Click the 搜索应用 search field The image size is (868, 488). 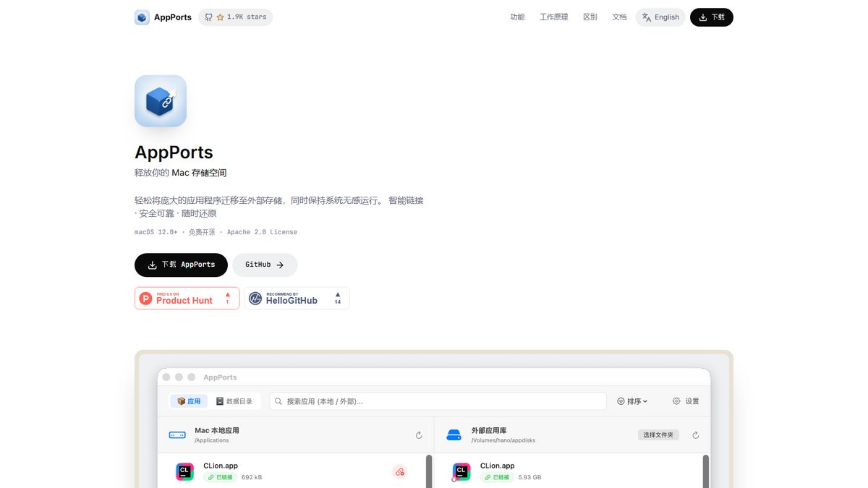click(438, 401)
